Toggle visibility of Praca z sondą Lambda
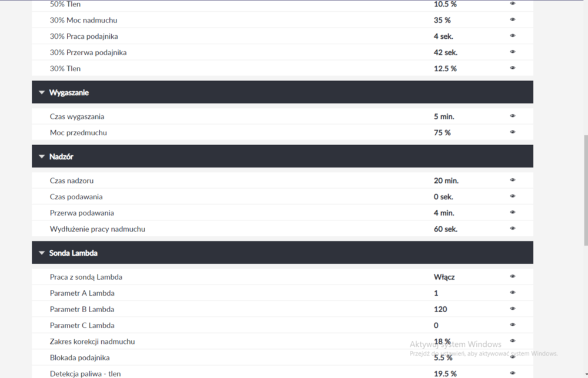This screenshot has height=378, width=588. click(x=513, y=276)
